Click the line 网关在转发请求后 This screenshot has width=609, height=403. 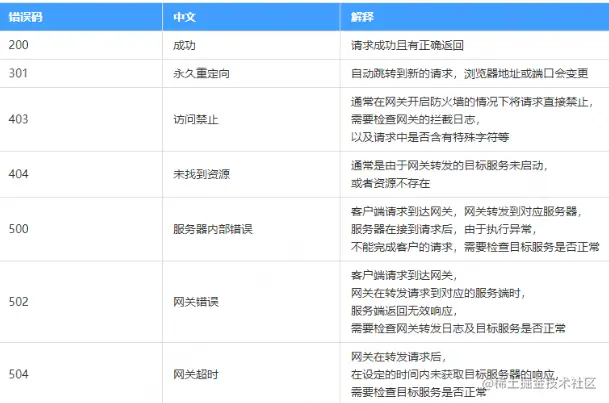click(398, 357)
